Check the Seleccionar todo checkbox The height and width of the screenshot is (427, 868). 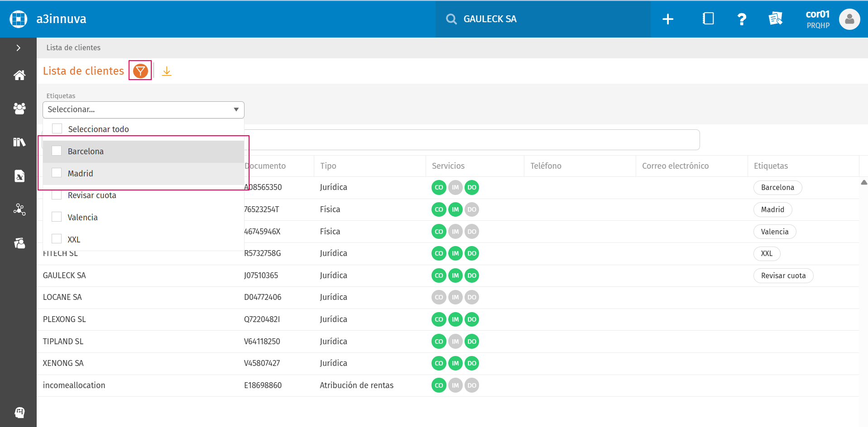[x=57, y=129]
